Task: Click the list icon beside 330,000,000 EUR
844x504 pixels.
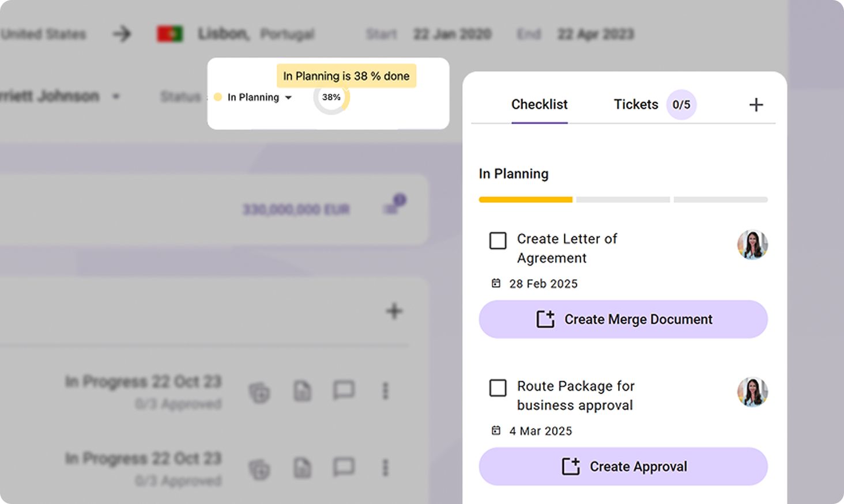Action: 392,209
